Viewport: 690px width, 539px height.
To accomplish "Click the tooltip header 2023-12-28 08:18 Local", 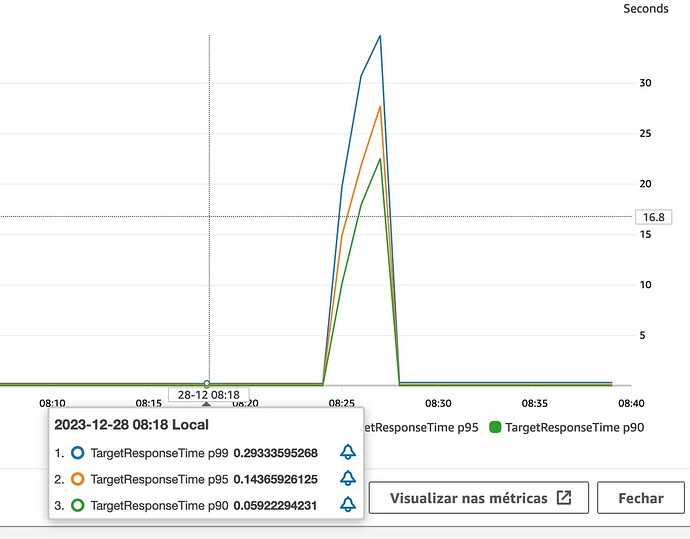I will pyautogui.click(x=131, y=425).
